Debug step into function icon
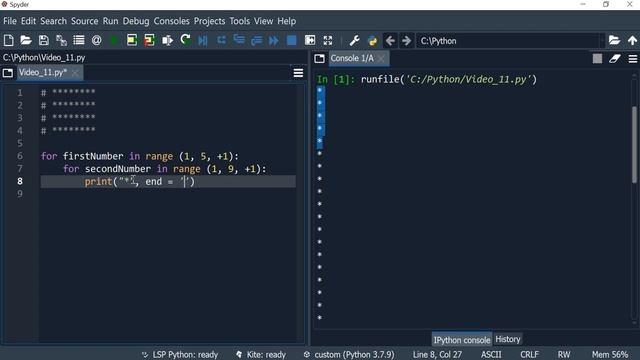The image size is (640, 360). coord(239,40)
